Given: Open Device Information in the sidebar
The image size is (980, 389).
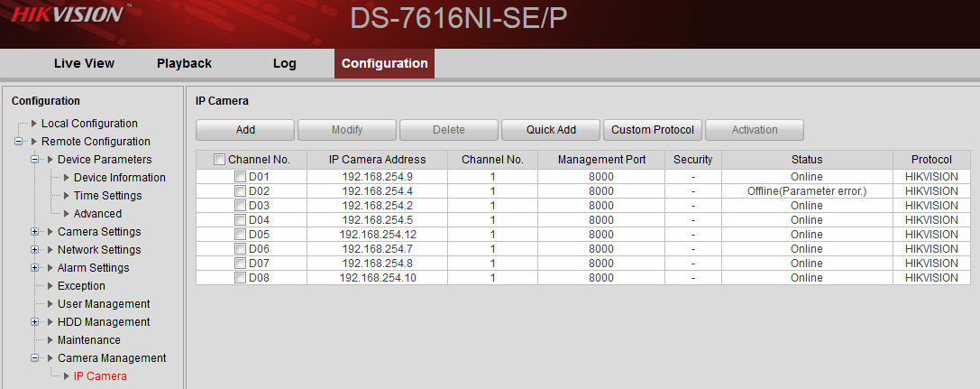Looking at the screenshot, I should point(119,178).
